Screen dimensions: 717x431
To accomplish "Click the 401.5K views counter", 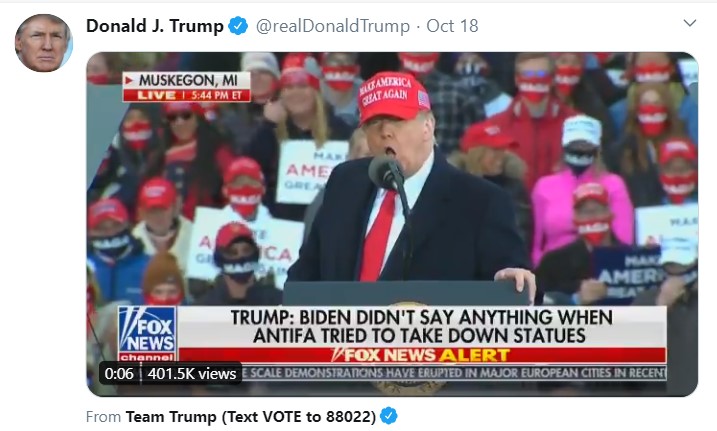I will point(192,373).
